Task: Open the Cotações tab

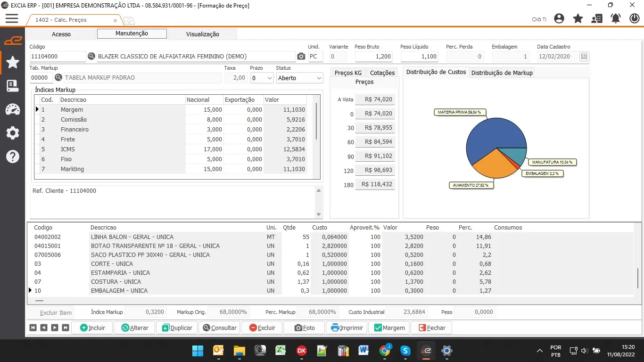Action: point(382,73)
